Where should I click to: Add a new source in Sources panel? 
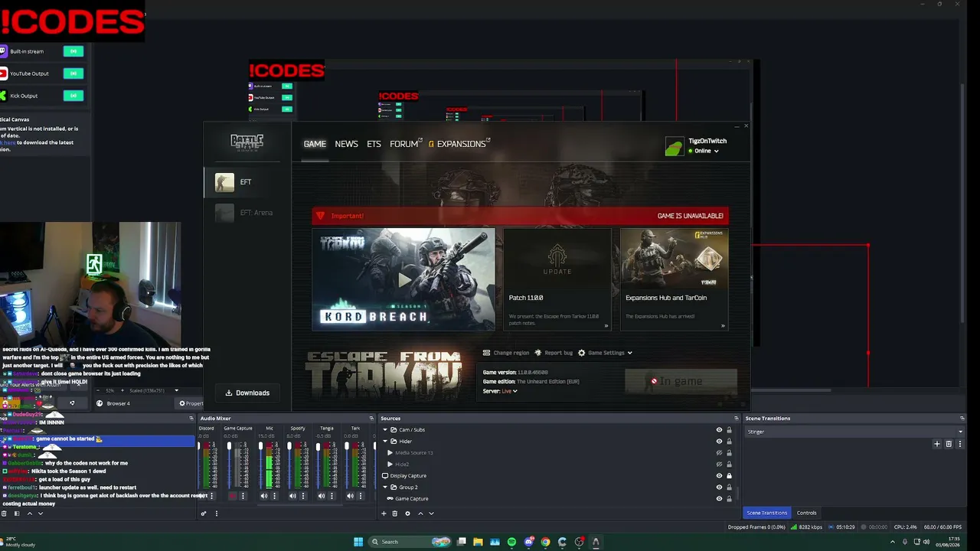click(384, 514)
